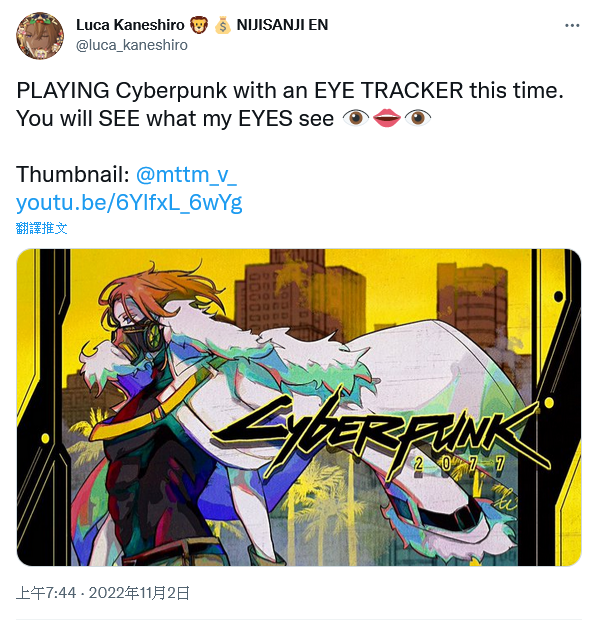Click the 上午7:44 tweet time

click(46, 593)
